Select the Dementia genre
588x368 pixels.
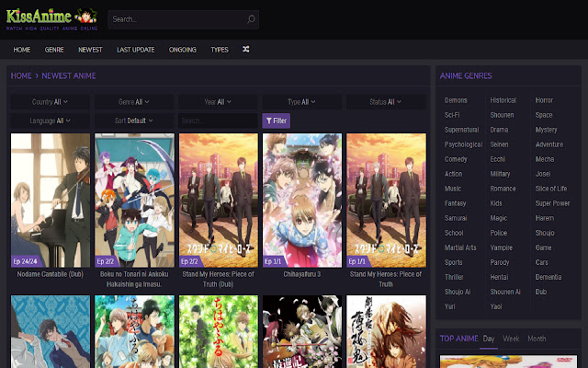pyautogui.click(x=548, y=277)
